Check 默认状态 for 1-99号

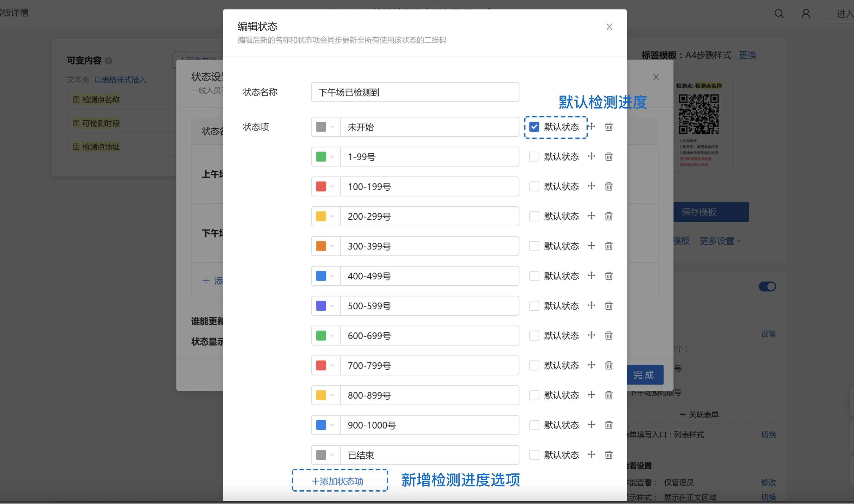coord(534,157)
